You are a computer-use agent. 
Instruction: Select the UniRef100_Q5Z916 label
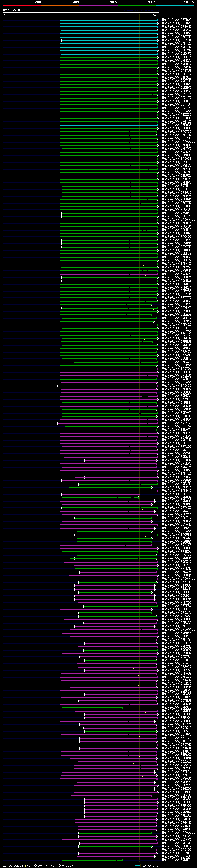[x=177, y=399]
